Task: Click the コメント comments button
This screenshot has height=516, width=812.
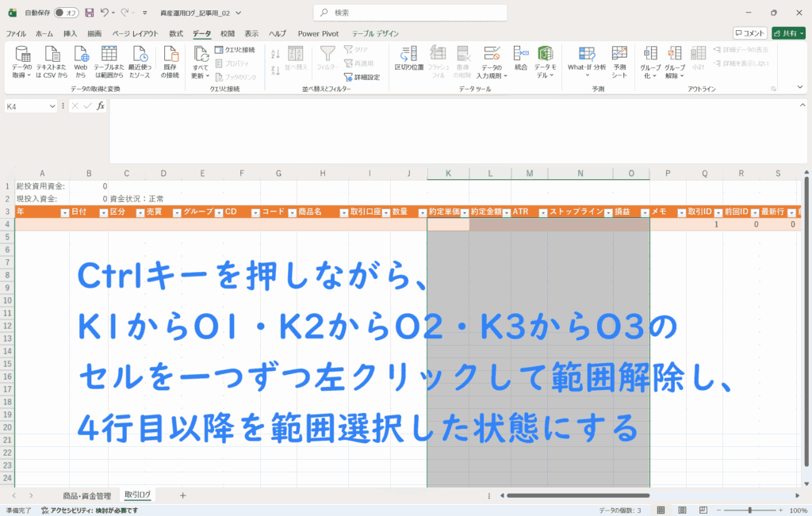Action: (x=749, y=33)
